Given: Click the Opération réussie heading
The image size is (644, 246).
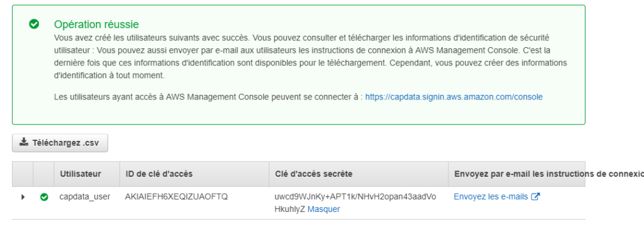Looking at the screenshot, I should [96, 25].
